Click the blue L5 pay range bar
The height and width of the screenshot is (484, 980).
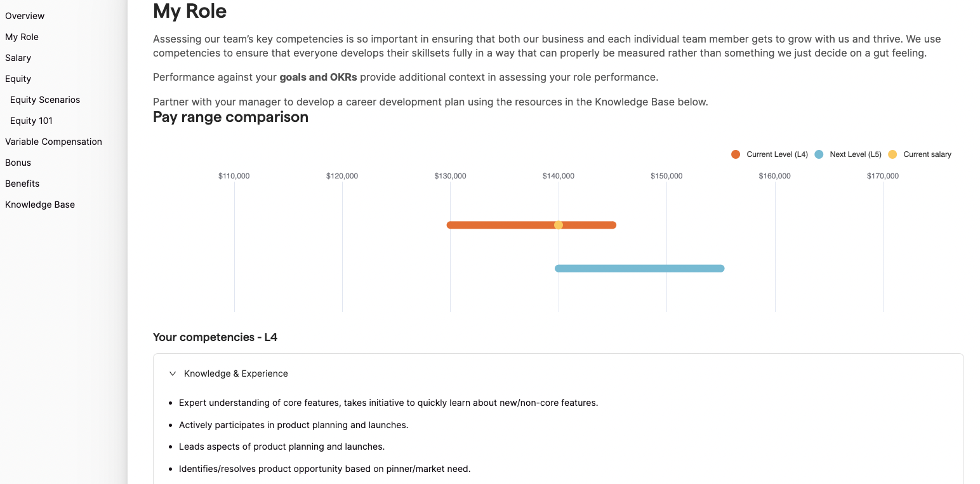pyautogui.click(x=640, y=269)
